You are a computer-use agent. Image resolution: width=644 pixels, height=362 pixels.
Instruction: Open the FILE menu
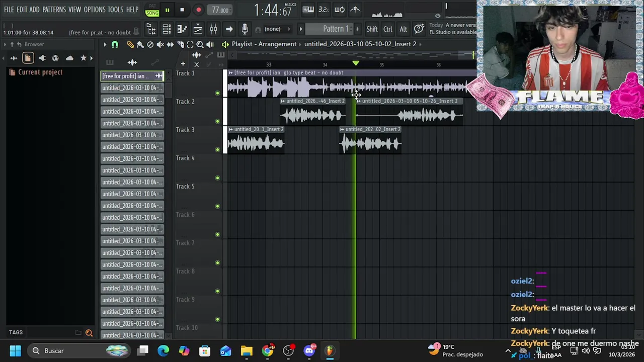(9, 10)
